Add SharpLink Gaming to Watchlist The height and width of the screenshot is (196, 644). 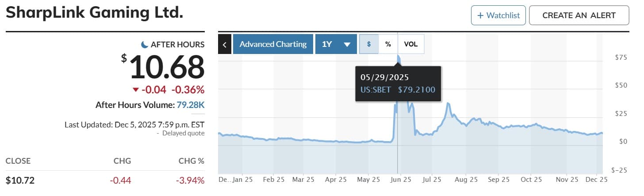[498, 15]
